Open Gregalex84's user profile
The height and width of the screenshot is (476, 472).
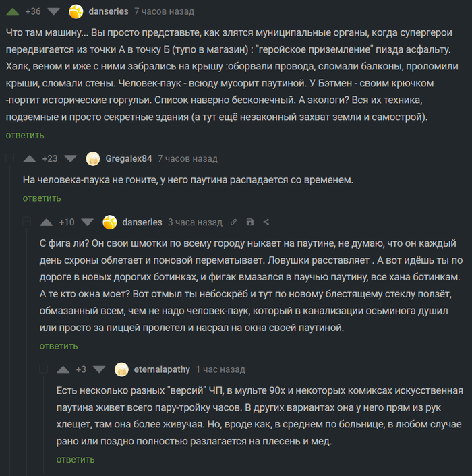(129, 159)
